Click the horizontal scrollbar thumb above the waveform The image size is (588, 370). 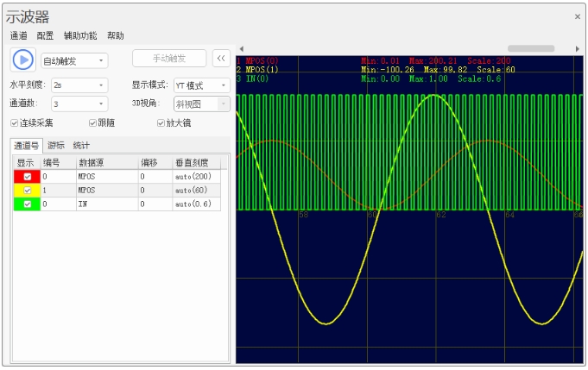(x=531, y=48)
